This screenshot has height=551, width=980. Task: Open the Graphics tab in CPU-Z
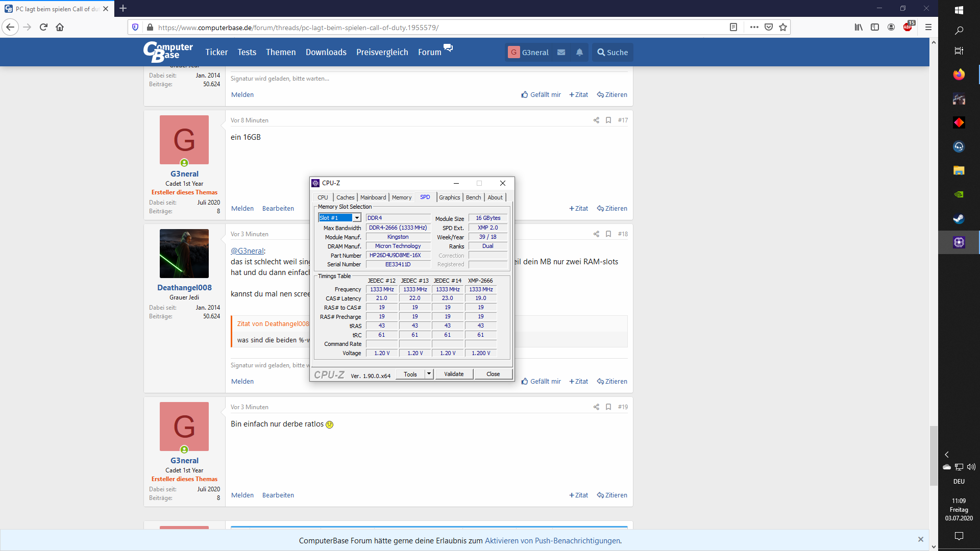coord(449,197)
